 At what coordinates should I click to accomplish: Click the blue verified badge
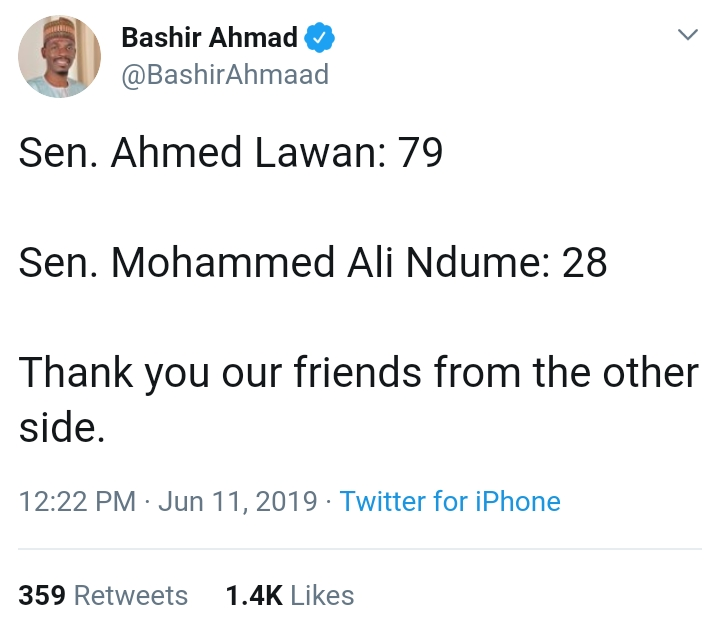click(320, 39)
